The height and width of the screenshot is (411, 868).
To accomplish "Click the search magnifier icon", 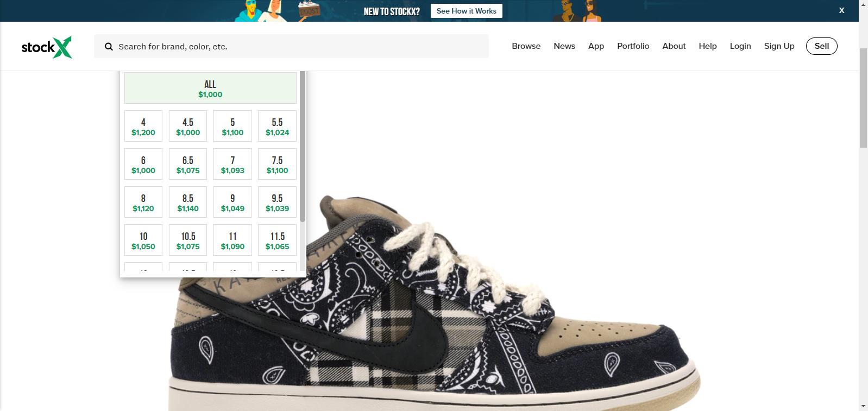I will [x=109, y=47].
